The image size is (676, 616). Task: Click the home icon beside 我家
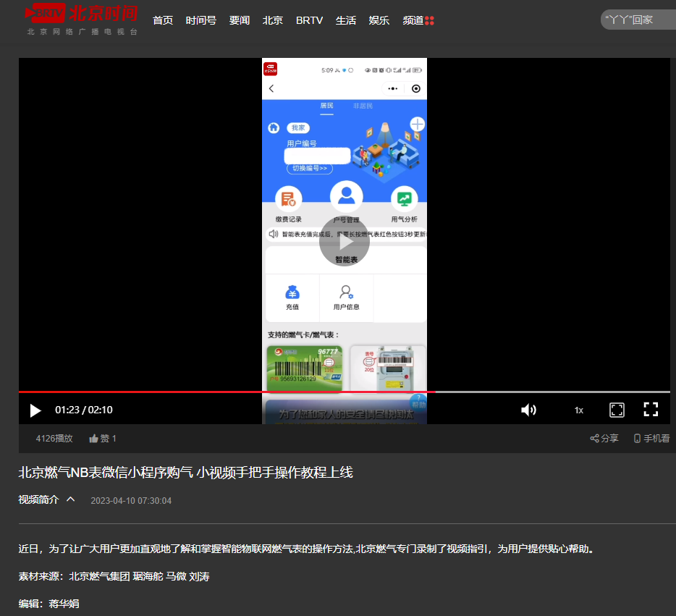pos(274,127)
